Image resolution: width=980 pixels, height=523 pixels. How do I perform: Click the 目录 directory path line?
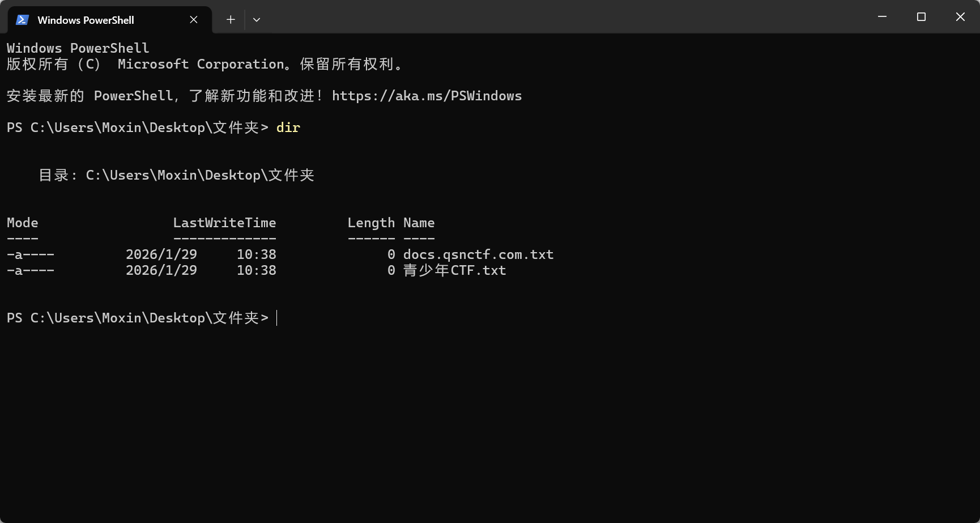(176, 175)
